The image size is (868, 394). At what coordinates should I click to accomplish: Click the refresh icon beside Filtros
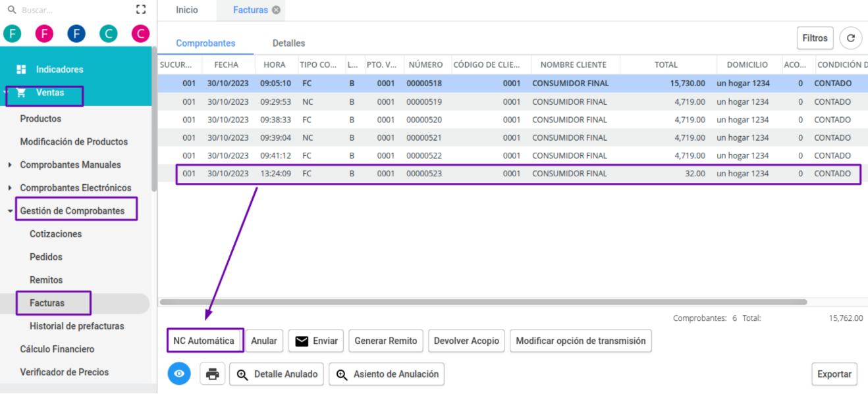coord(850,38)
